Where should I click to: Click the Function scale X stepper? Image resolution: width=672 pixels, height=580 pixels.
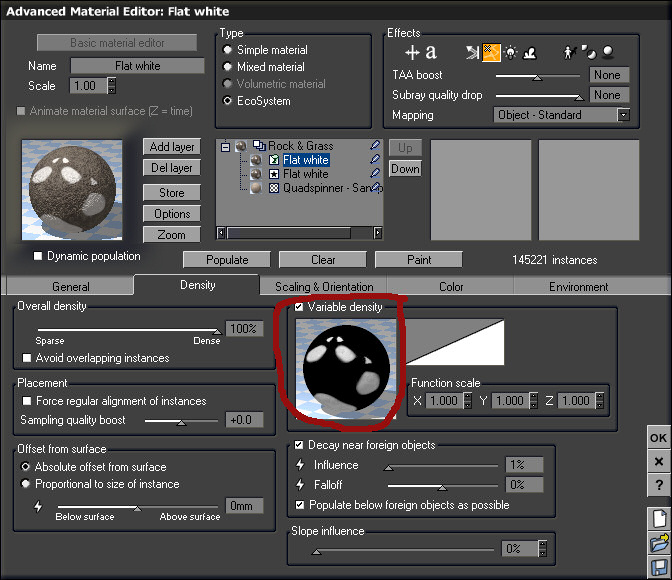468,400
